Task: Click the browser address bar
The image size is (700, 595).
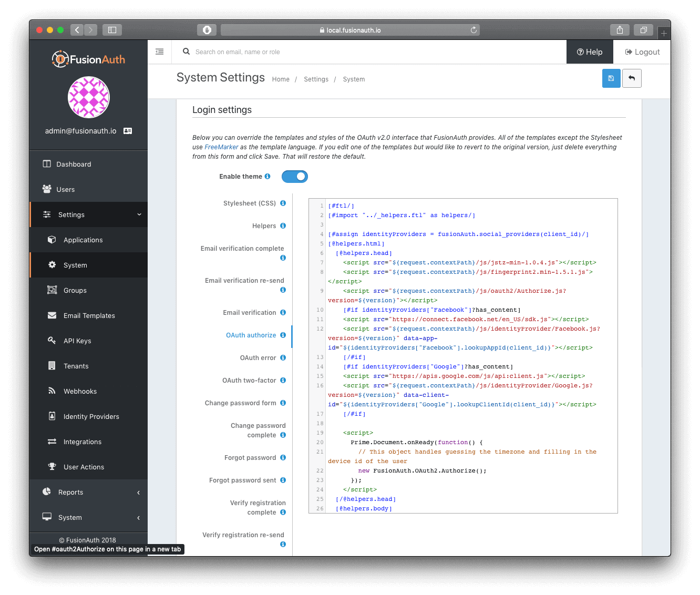Action: tap(350, 30)
